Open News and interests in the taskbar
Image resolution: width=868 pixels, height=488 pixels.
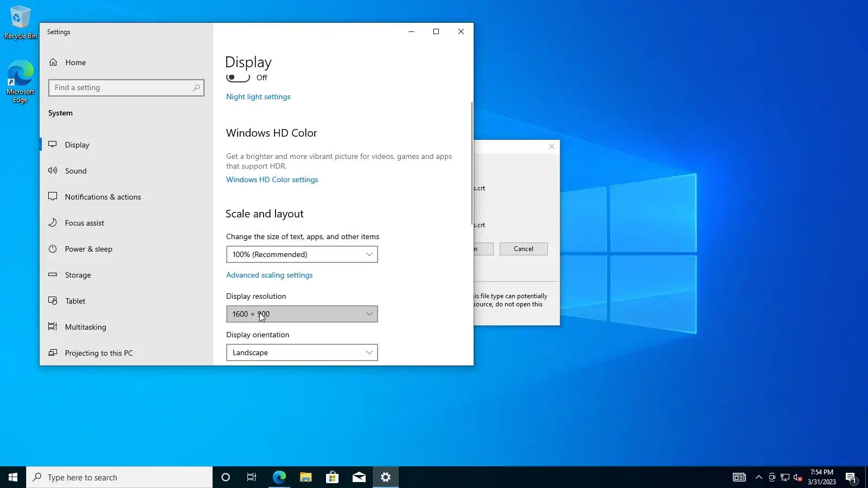coord(739,477)
